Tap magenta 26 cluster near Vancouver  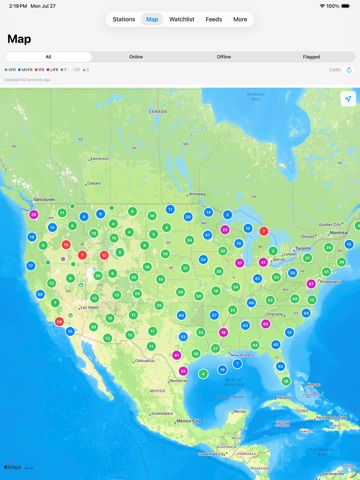(33, 214)
